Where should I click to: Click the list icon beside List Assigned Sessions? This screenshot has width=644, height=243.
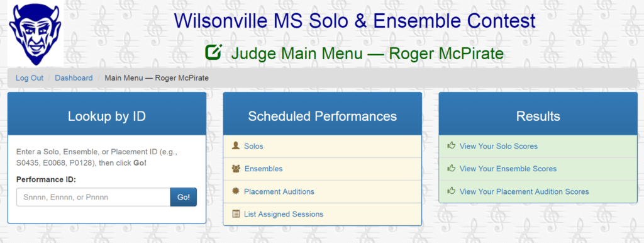point(236,214)
